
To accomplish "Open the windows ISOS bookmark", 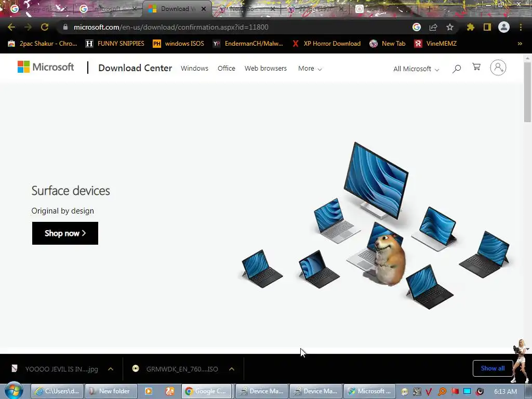I will coord(179,44).
